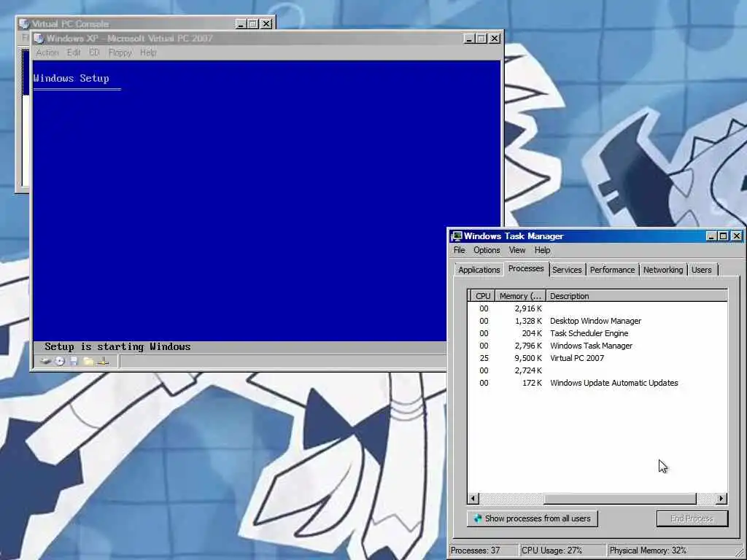Click shield icon on Show processes button

tap(477, 518)
